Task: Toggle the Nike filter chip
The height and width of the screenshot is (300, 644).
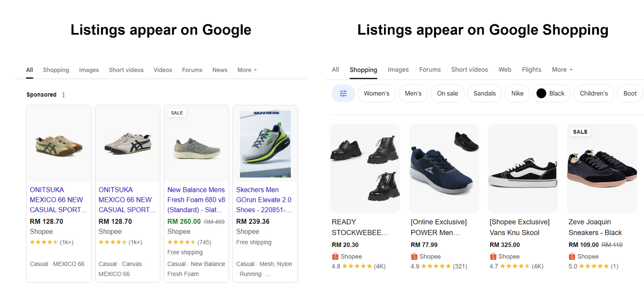Action: click(x=517, y=93)
